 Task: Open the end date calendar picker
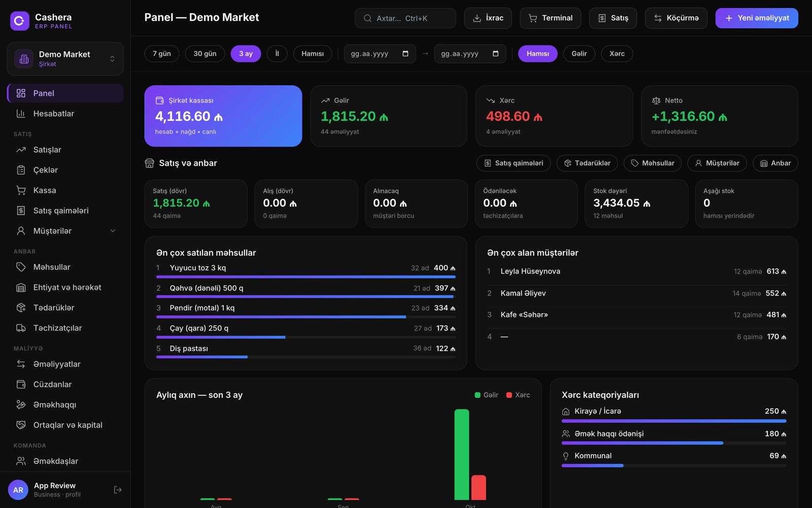pyautogui.click(x=495, y=53)
